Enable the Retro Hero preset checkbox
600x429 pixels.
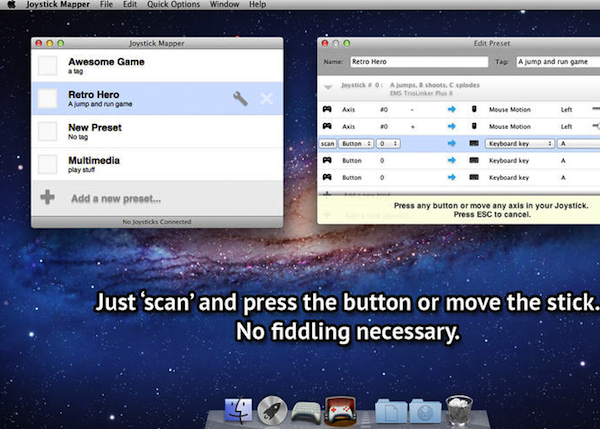pyautogui.click(x=48, y=98)
